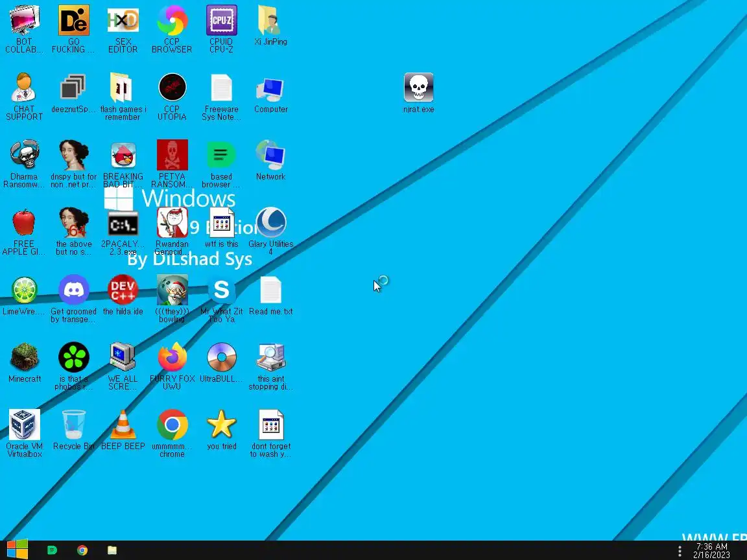Open File Explorer from the taskbar

click(112, 550)
